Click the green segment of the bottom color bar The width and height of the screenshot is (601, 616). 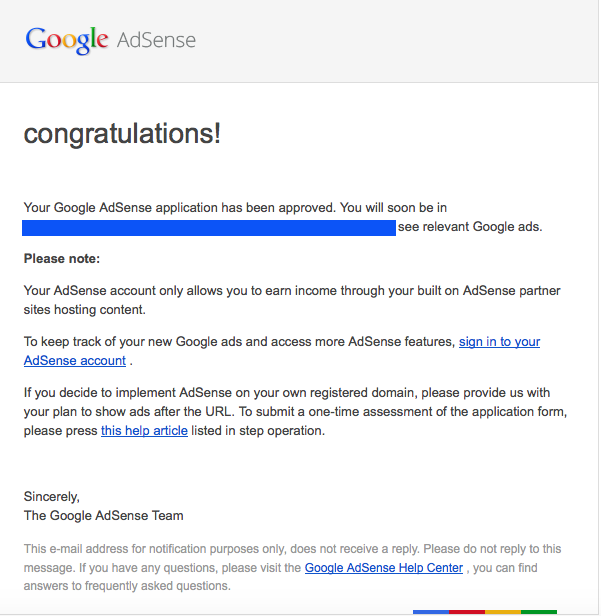point(539,612)
